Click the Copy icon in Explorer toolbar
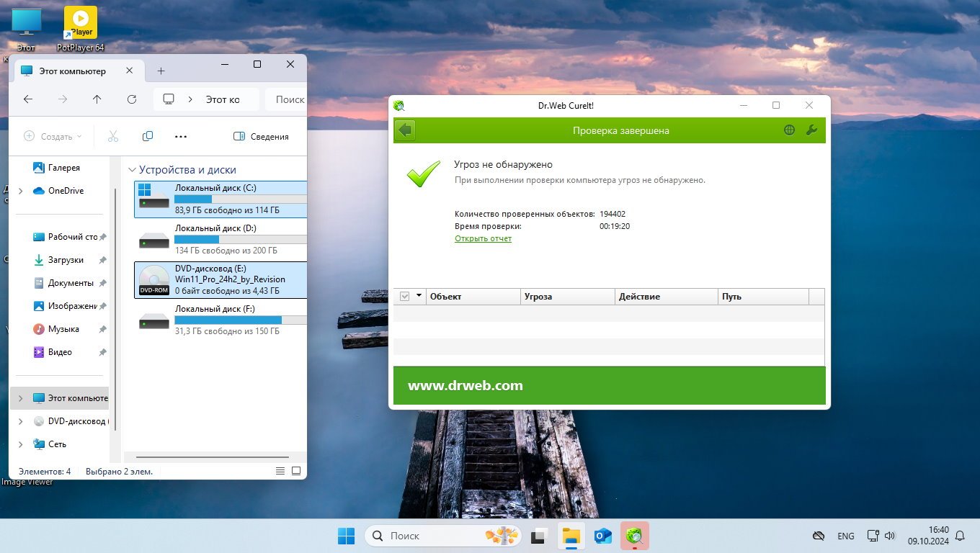The height and width of the screenshot is (553, 980). pos(148,136)
